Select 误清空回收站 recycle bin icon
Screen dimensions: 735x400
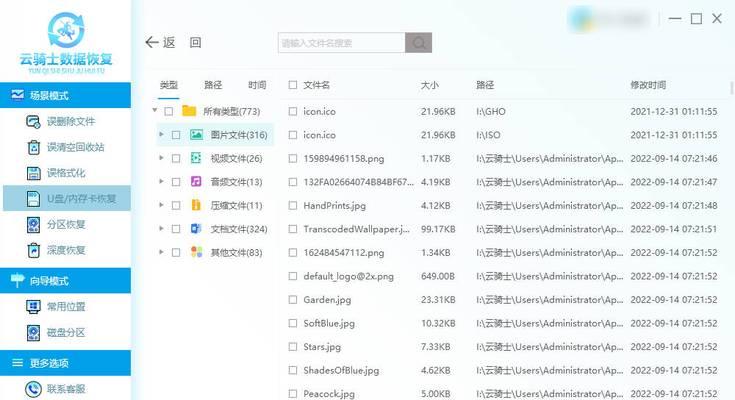coord(33,147)
